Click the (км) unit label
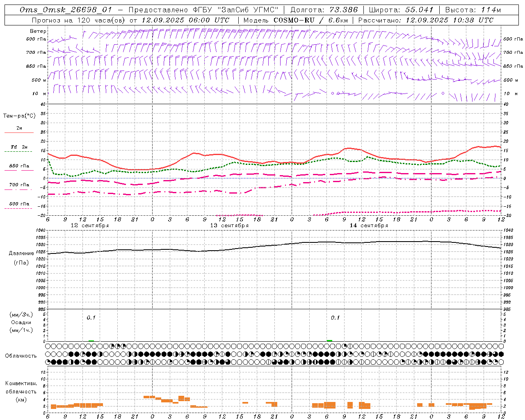525x420 pixels. click(x=21, y=399)
